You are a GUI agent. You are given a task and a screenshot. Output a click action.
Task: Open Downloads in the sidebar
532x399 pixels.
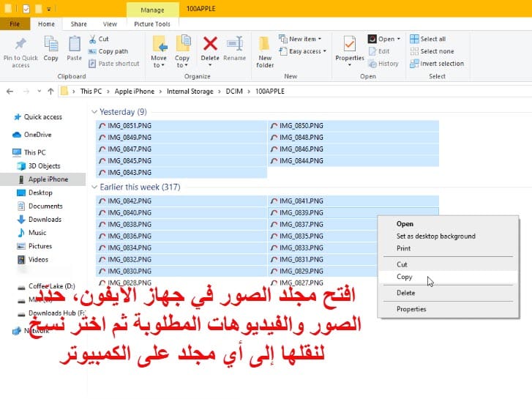click(x=40, y=220)
